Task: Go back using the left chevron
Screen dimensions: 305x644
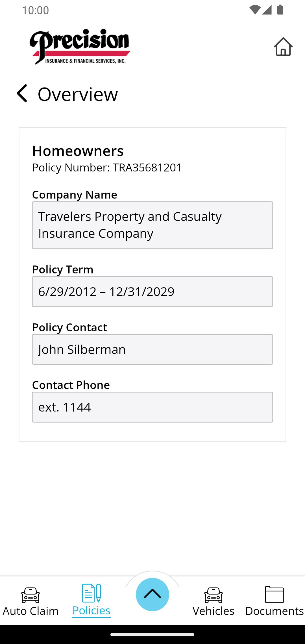Action: tap(22, 93)
